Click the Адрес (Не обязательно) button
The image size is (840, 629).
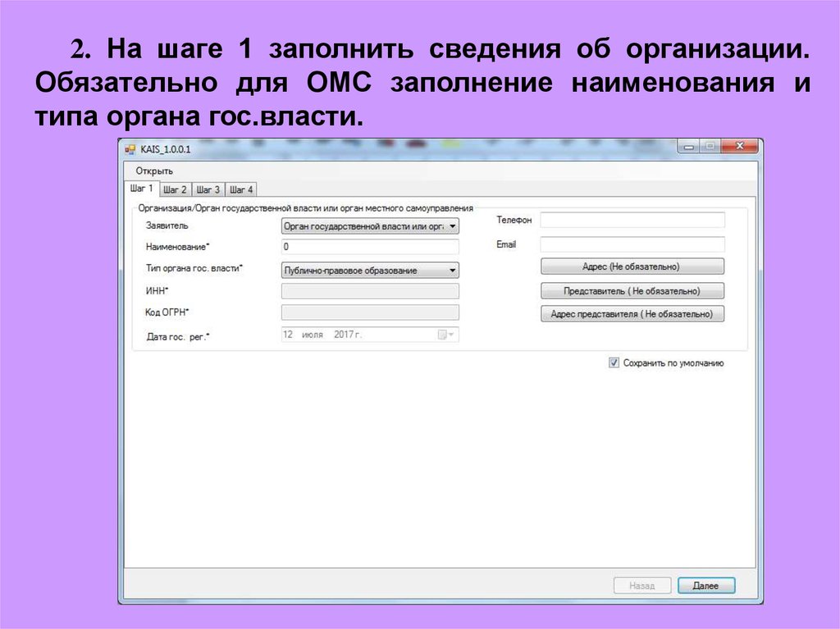632,267
